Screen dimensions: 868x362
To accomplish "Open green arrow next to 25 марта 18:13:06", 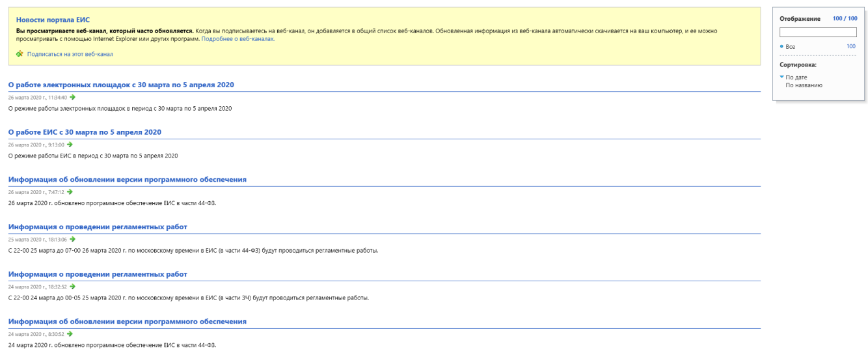I will click(73, 239).
